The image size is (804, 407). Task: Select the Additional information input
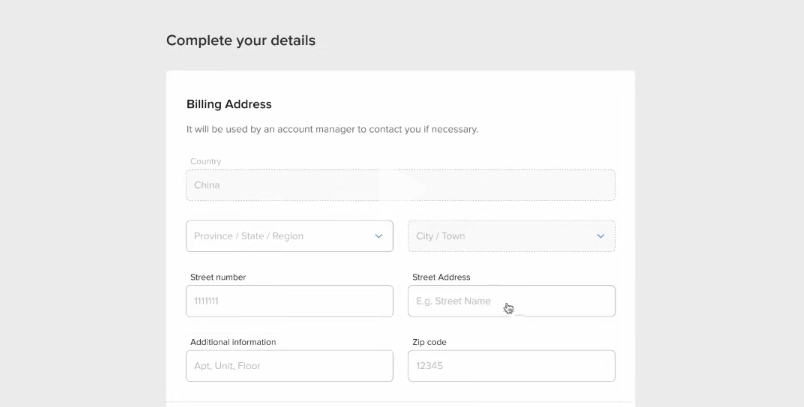[x=290, y=366]
